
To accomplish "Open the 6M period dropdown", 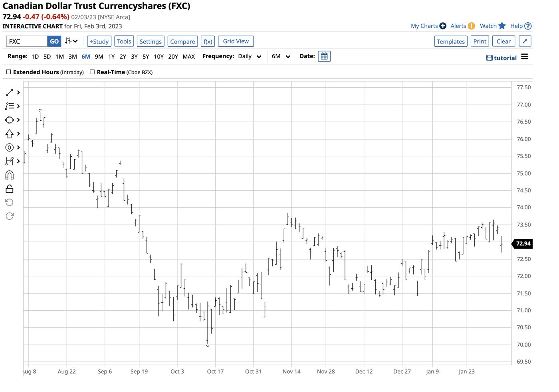I will [x=281, y=57].
